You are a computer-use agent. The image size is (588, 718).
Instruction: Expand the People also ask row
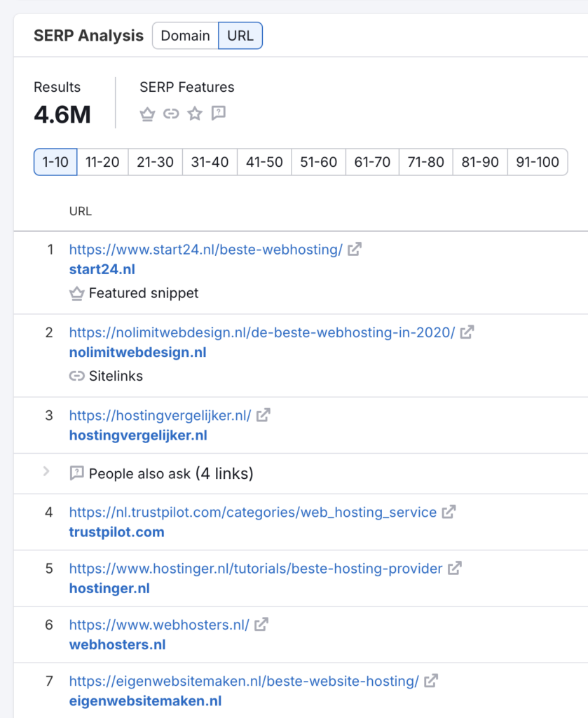[47, 472]
